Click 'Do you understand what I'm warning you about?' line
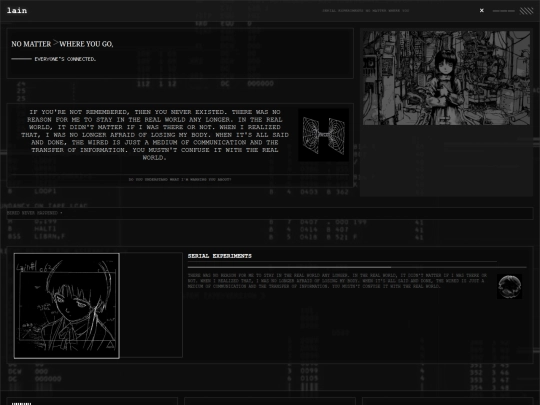The image size is (540, 405). 180,179
